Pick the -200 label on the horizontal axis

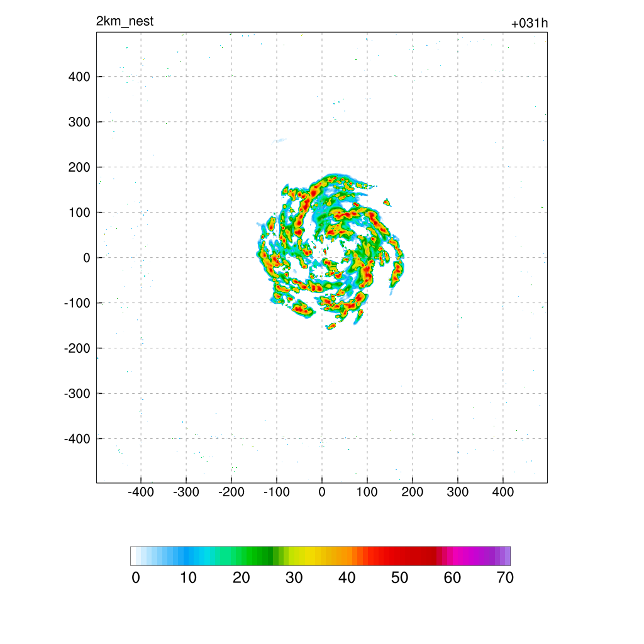(231, 492)
